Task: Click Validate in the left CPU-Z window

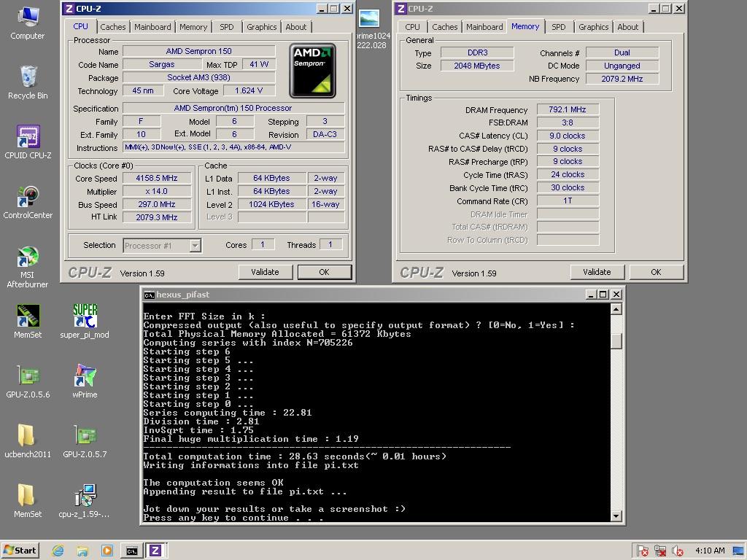Action: [x=265, y=272]
